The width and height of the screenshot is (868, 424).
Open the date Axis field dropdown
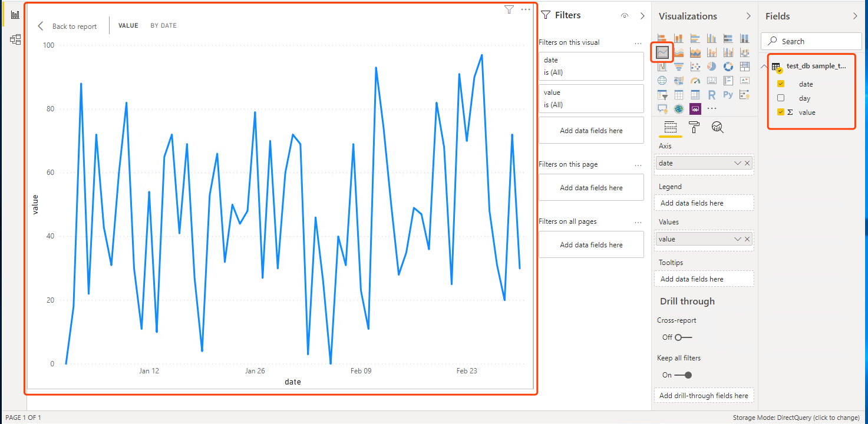tap(737, 163)
